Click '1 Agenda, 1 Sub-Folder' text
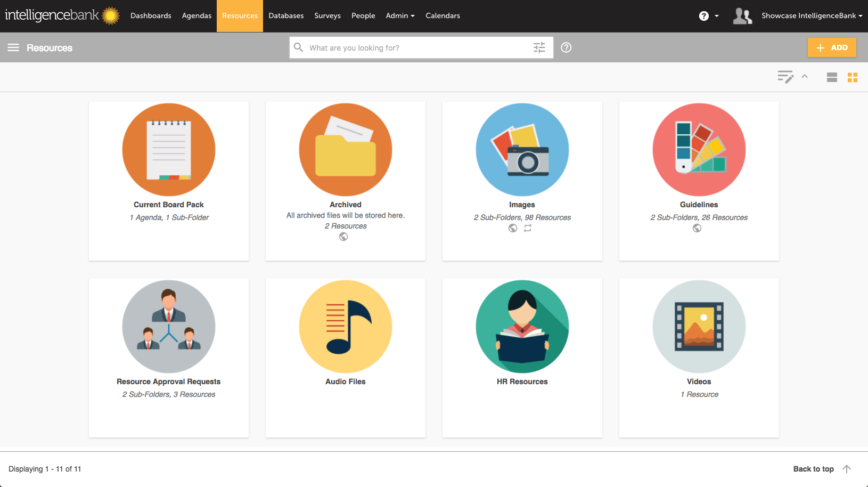This screenshot has width=868, height=487. (x=169, y=217)
